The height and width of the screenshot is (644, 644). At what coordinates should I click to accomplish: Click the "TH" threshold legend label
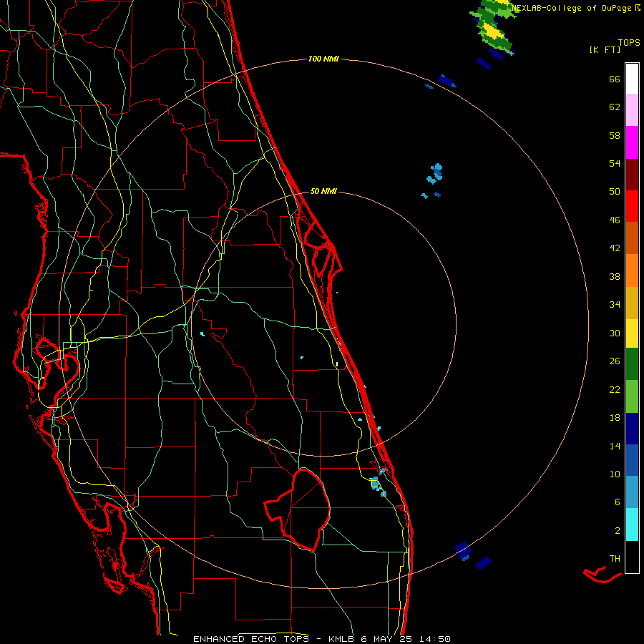point(615,559)
